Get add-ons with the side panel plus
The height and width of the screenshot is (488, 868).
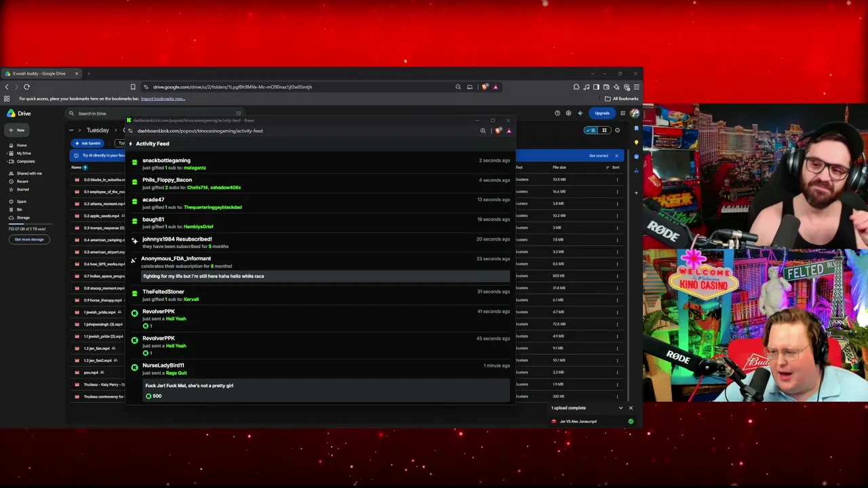636,192
